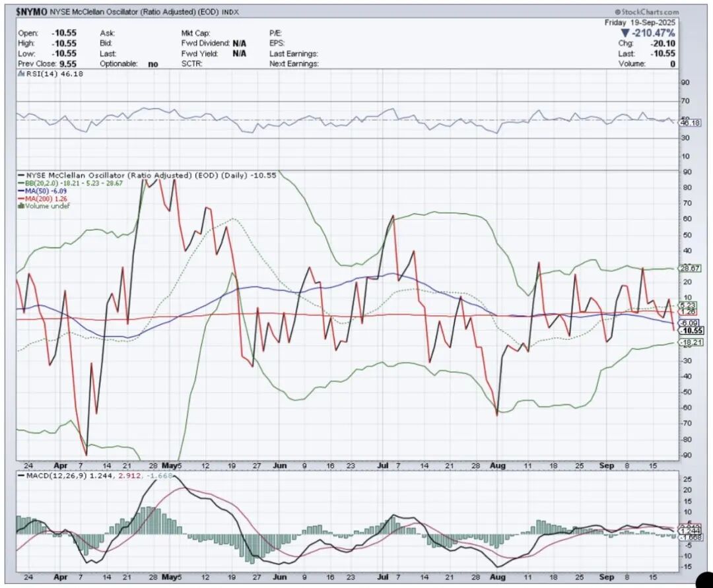Click the 5.23 middle band tag on axis
The image size is (713, 588).
687,305
